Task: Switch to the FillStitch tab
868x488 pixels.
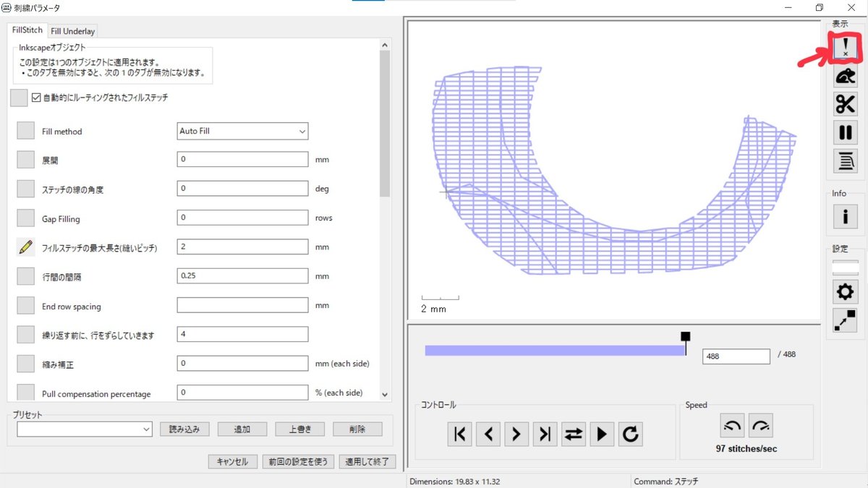Action: [x=27, y=30]
